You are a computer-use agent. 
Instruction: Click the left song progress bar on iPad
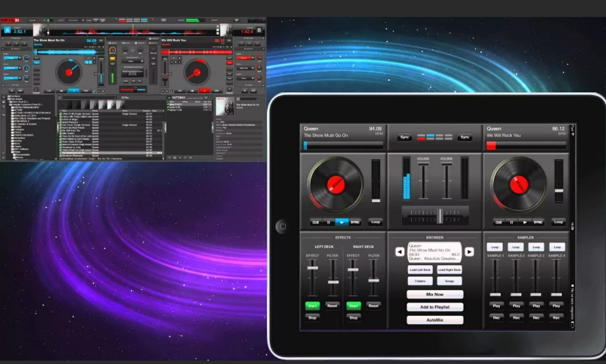[x=343, y=146]
